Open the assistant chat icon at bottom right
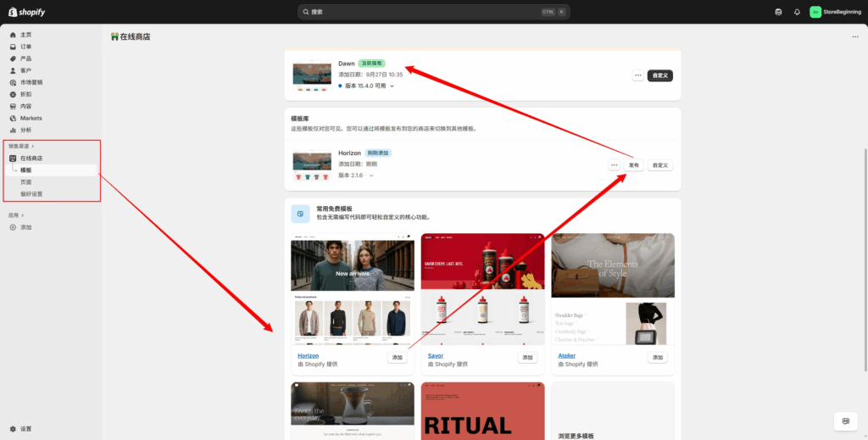868x440 pixels. (x=845, y=421)
